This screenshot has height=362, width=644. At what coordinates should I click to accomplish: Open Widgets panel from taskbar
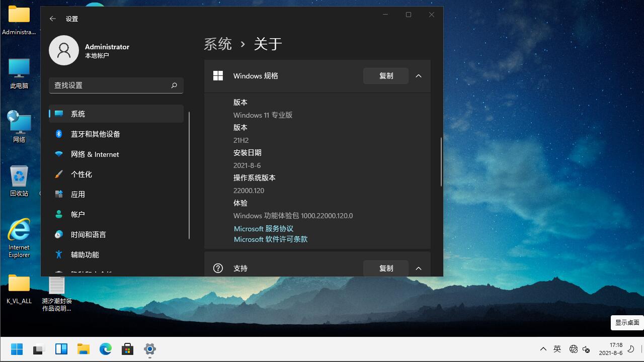pyautogui.click(x=61, y=349)
